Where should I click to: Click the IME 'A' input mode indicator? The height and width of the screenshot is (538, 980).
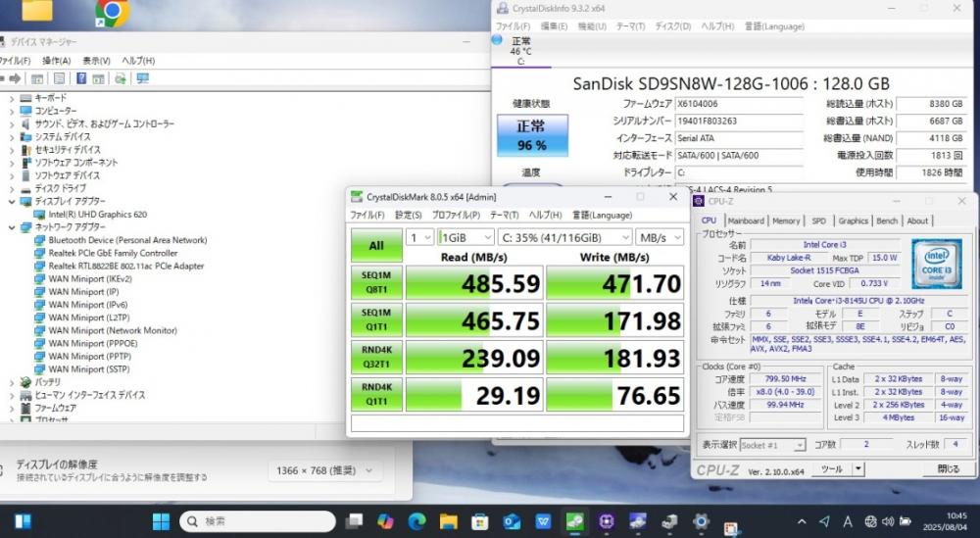(x=848, y=521)
